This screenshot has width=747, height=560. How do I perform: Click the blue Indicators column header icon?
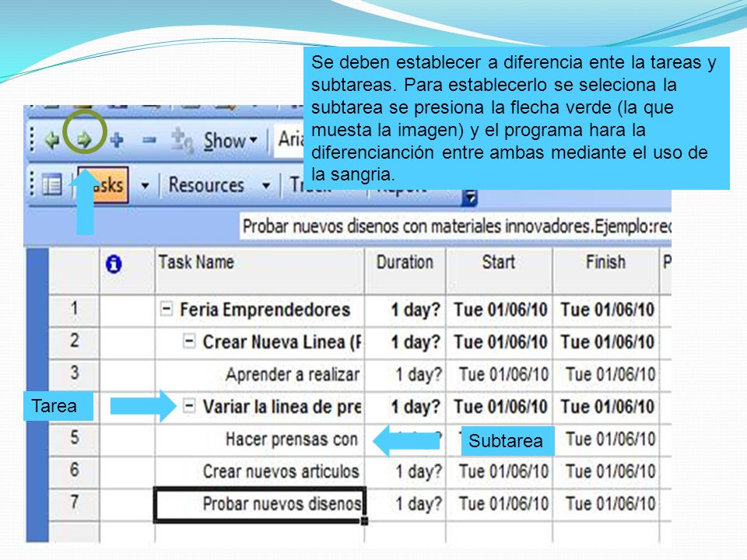(x=114, y=264)
